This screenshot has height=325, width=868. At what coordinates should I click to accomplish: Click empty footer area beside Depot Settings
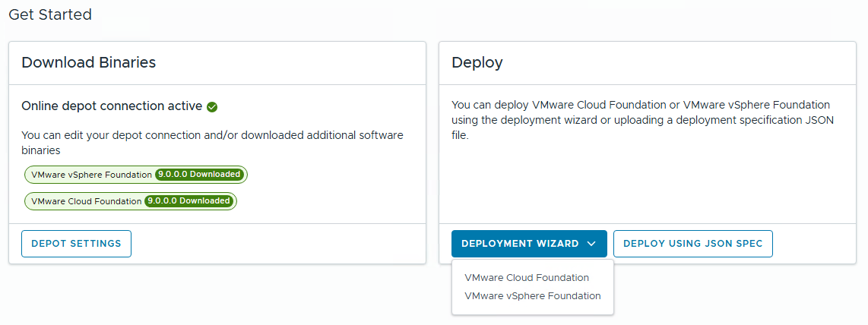point(274,244)
